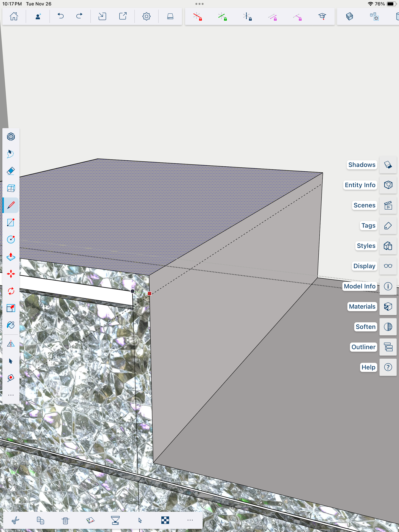Toggle the blue axis lock
Screen dimensions: 399x532
(247, 17)
